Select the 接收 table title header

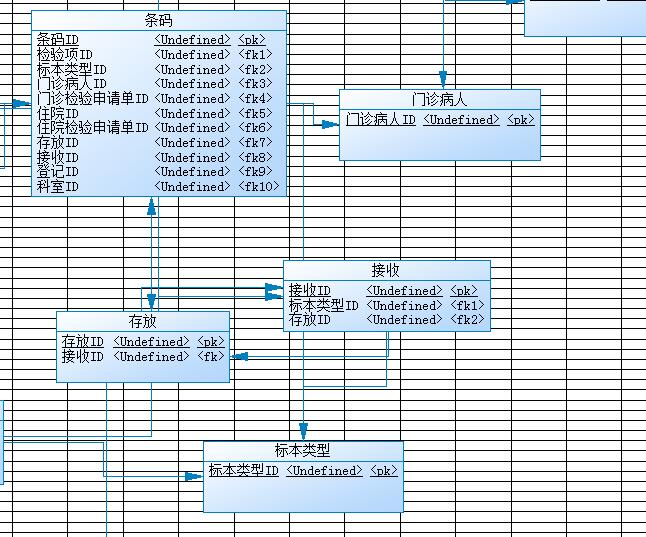tap(386, 271)
